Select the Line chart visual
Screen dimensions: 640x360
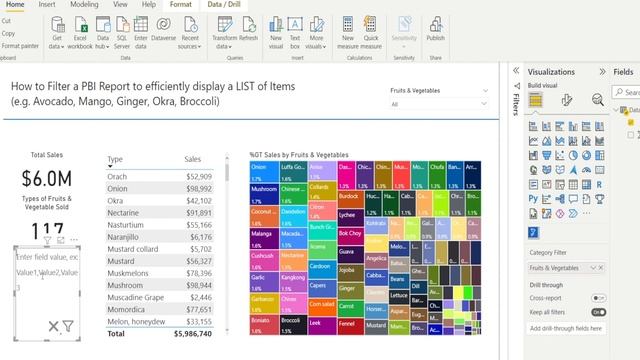point(533,141)
